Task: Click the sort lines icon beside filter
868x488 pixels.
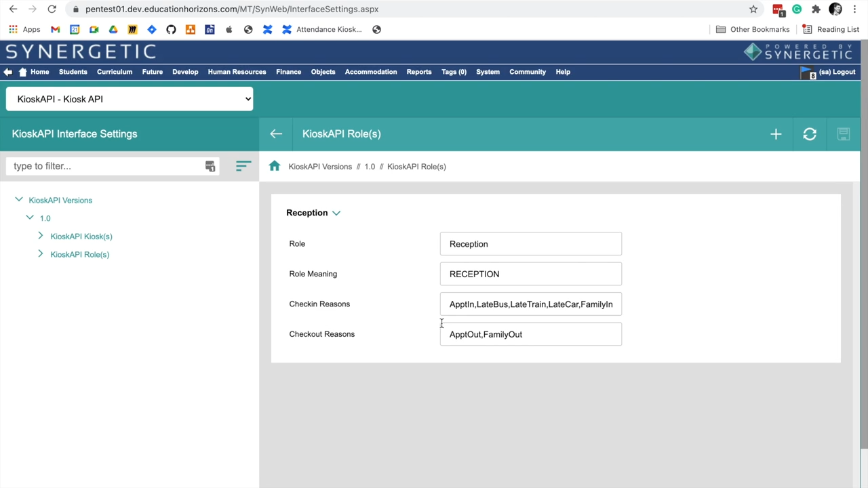Action: click(x=243, y=166)
